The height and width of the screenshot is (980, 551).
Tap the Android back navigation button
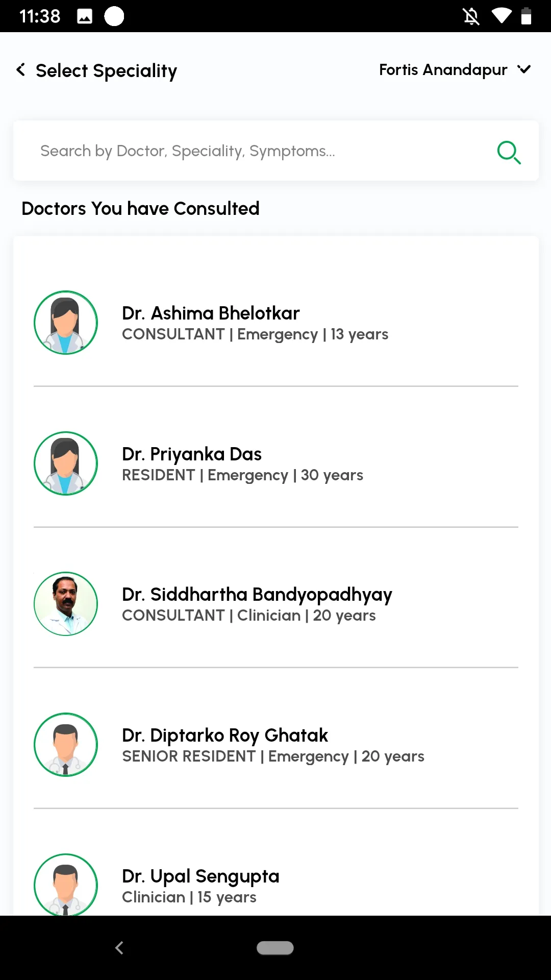point(119,948)
